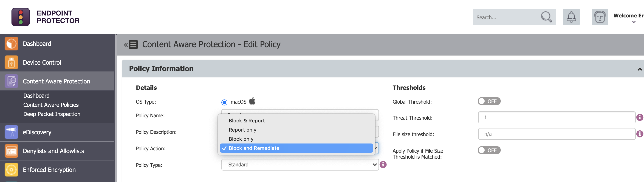Click the Endpoint Protector traffic light logo
This screenshot has height=182, width=644.
[x=20, y=17]
